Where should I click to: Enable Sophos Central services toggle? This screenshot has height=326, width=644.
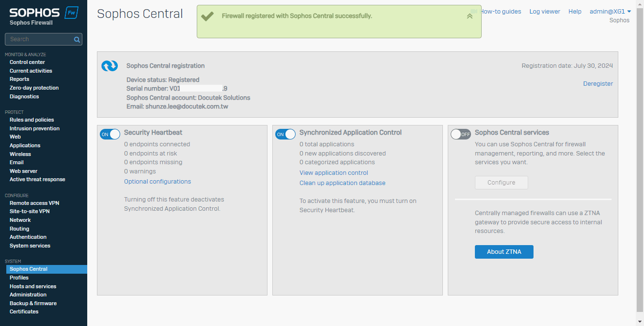(x=461, y=134)
